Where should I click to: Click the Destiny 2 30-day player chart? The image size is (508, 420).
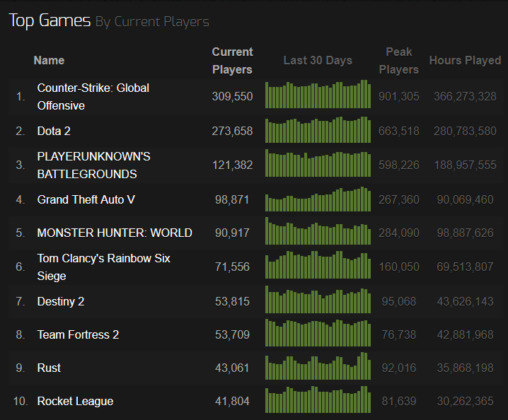tap(318, 300)
